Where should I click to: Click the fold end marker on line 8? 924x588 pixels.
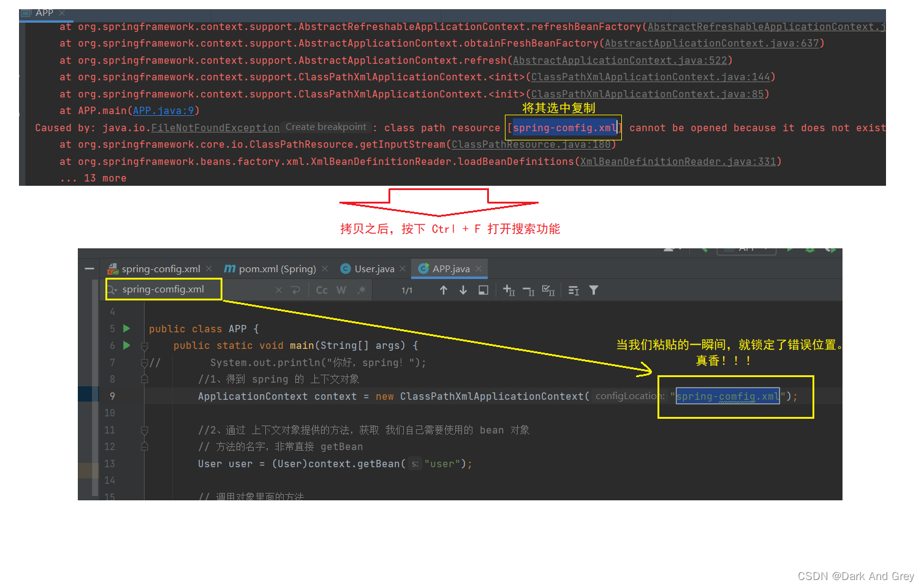[x=145, y=379]
